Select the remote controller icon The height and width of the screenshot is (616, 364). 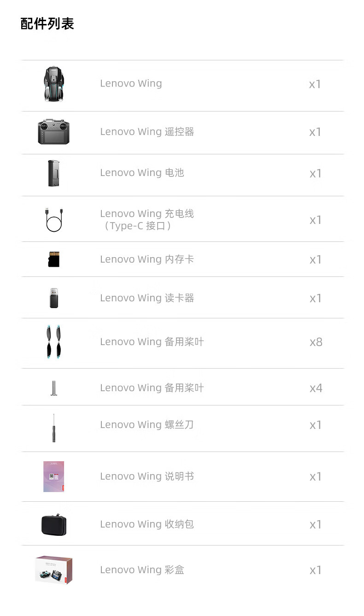53,132
